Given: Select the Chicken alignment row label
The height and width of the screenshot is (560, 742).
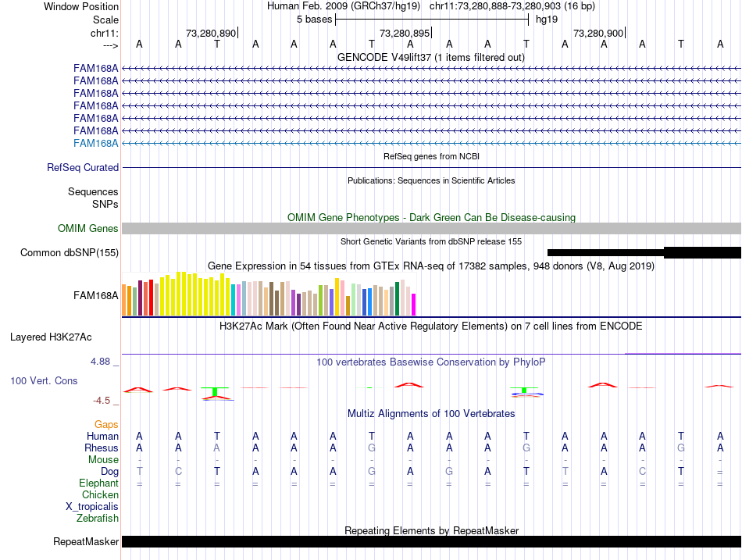Looking at the screenshot, I should (x=100, y=494).
